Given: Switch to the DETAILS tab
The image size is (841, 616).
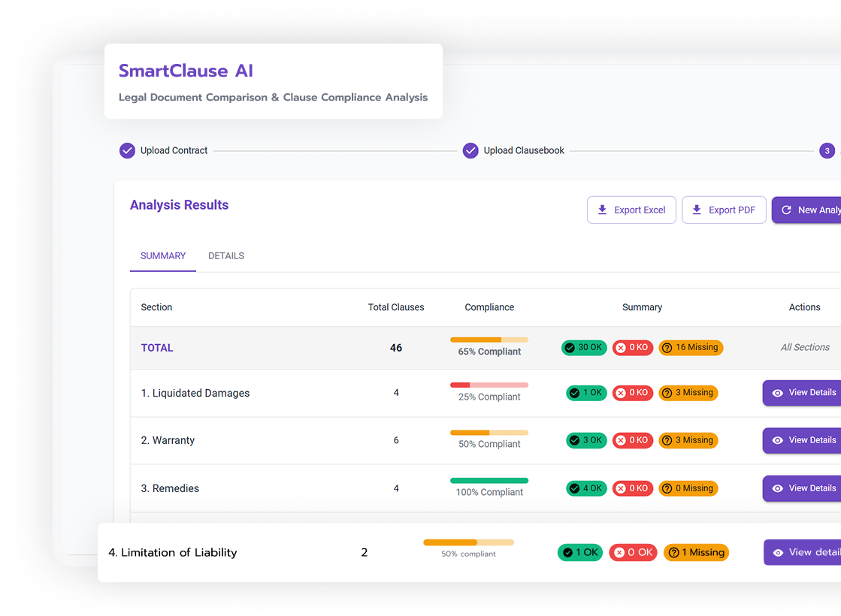Looking at the screenshot, I should (226, 255).
